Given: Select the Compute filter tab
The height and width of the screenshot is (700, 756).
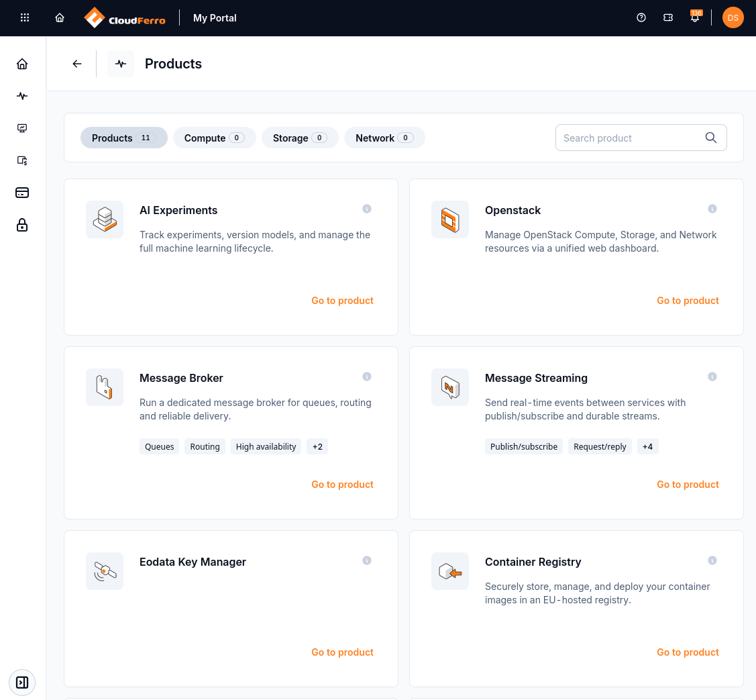Looking at the screenshot, I should point(214,138).
